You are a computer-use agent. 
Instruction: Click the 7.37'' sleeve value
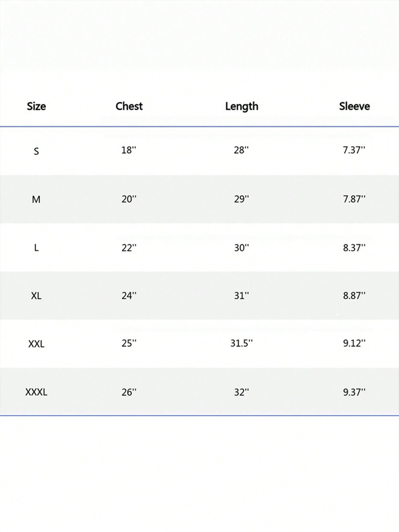(354, 150)
